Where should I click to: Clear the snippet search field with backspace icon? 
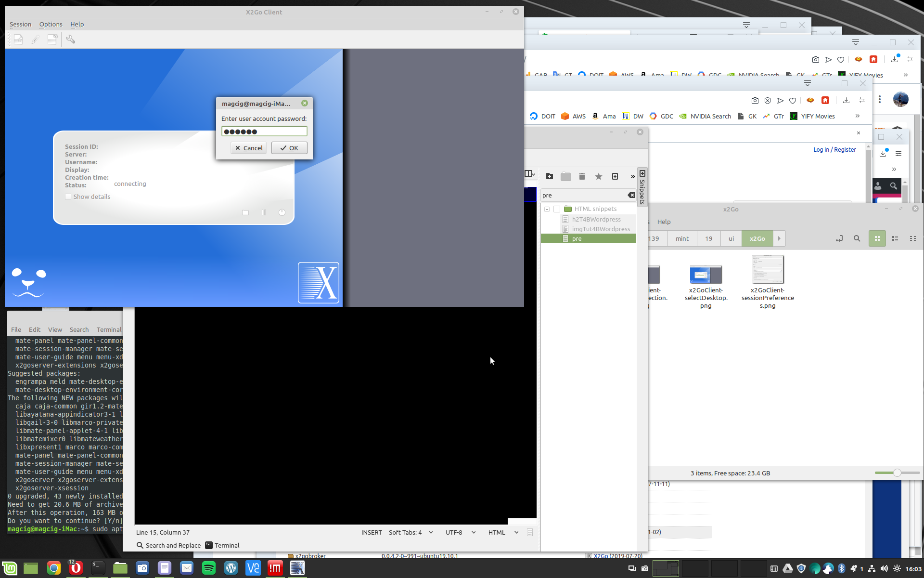pyautogui.click(x=631, y=195)
